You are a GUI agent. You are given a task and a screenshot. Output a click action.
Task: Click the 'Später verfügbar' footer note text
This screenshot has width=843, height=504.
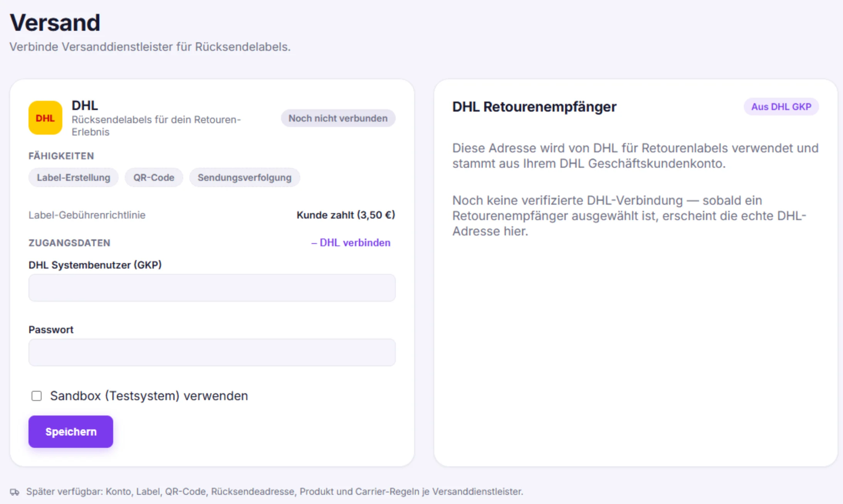coord(274,492)
